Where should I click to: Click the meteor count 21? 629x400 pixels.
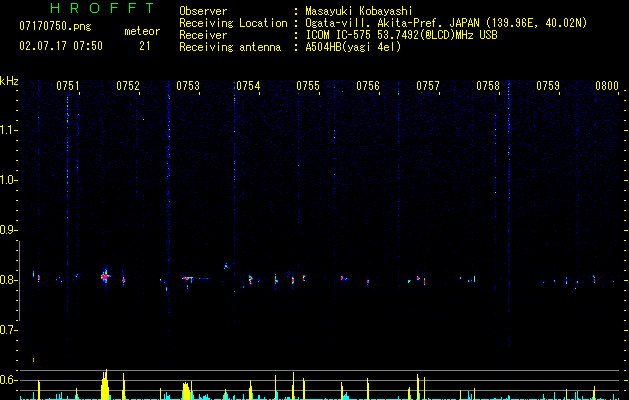click(x=145, y=46)
